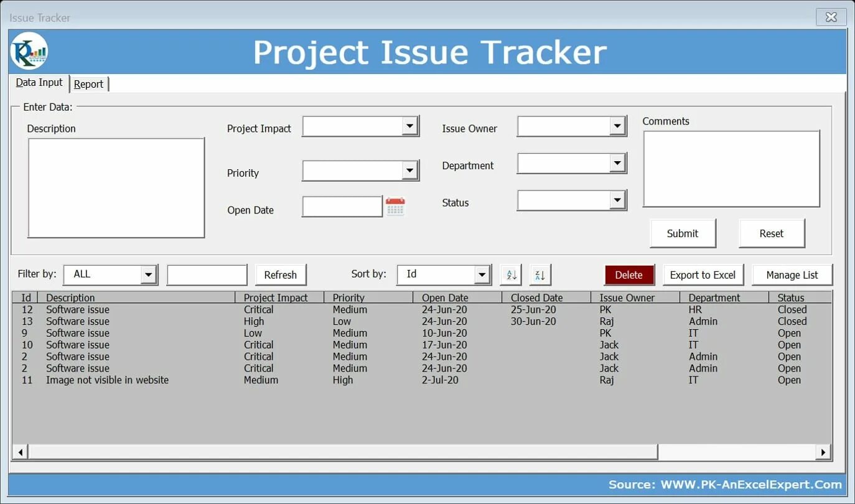Select the row with Id 10
This screenshot has width=855, height=504.
[421, 345]
